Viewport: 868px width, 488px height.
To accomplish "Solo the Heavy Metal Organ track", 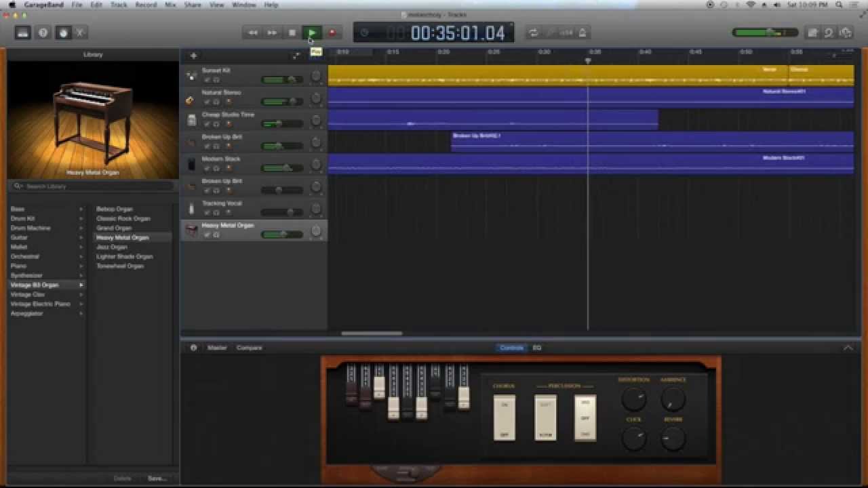I will coord(216,235).
